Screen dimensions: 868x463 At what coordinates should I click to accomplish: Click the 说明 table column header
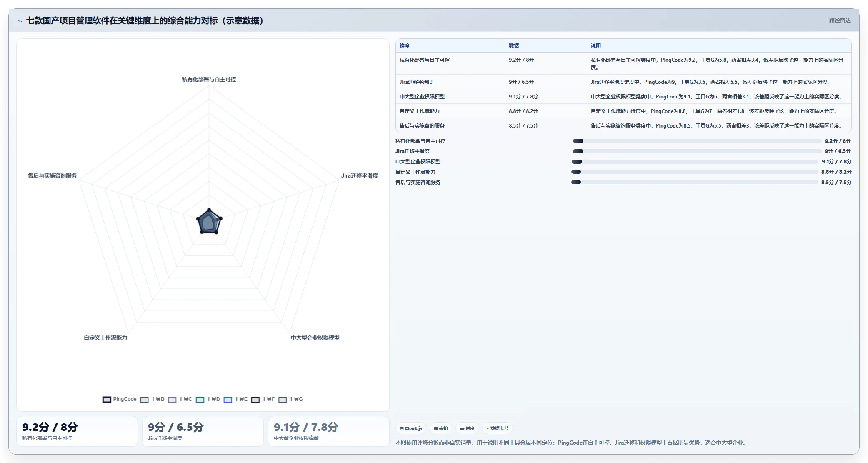pos(596,46)
